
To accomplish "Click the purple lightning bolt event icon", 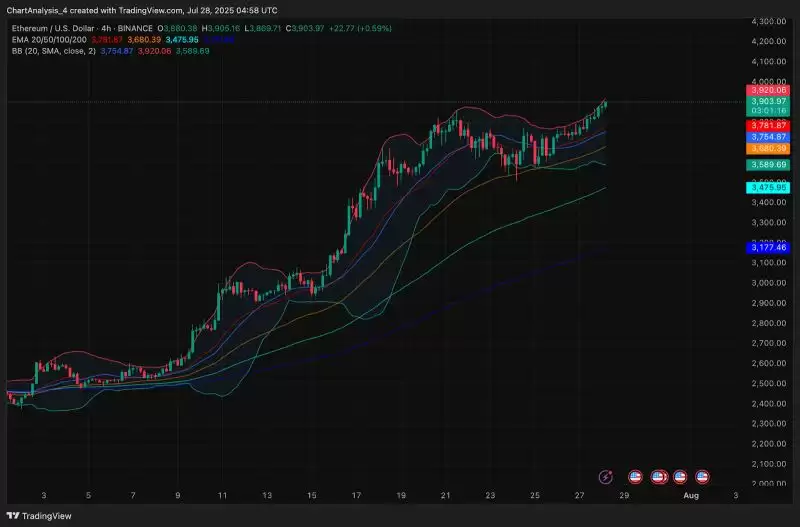I will (605, 478).
